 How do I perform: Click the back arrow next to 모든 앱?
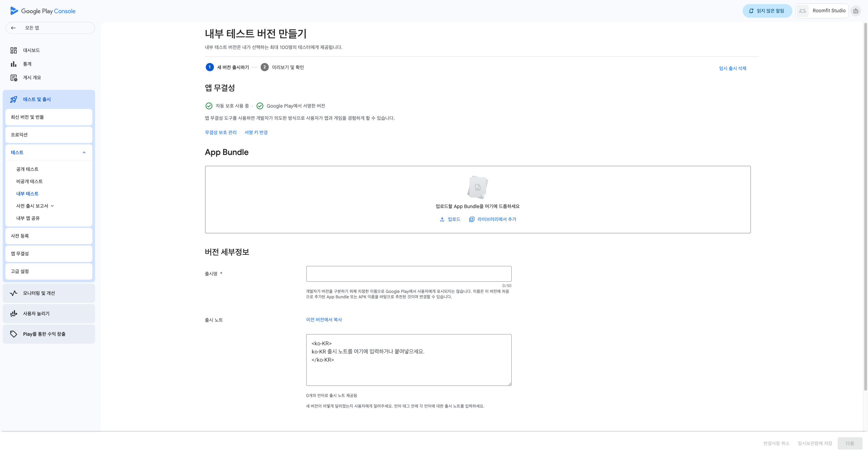point(13,28)
